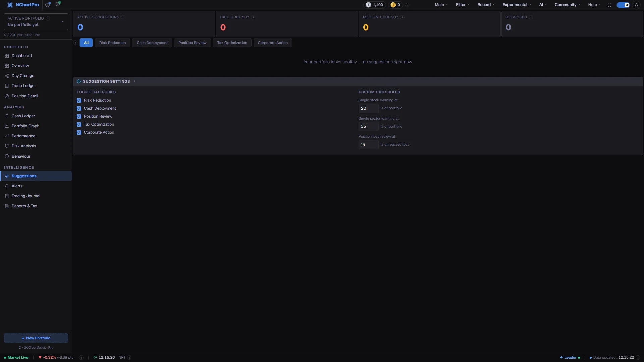644x362 pixels.
Task: Click the gold token balance showing 0
Action: [x=395, y=5]
